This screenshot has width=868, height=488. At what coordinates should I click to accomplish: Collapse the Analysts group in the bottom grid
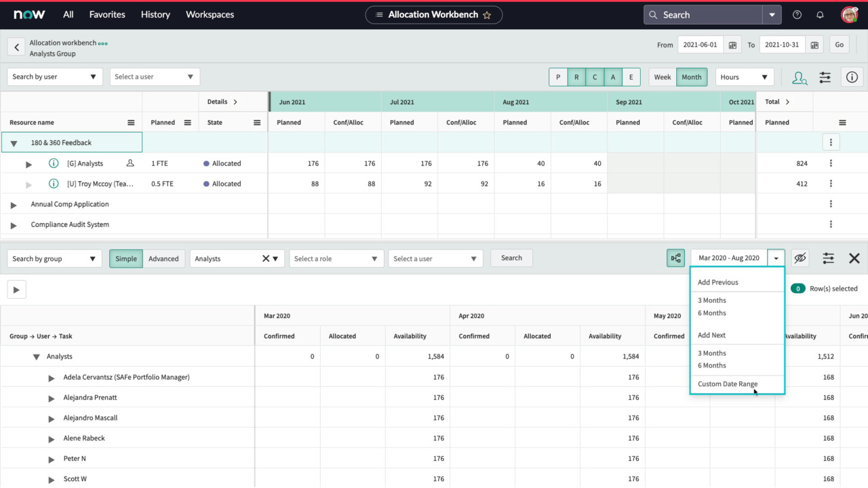coord(37,356)
